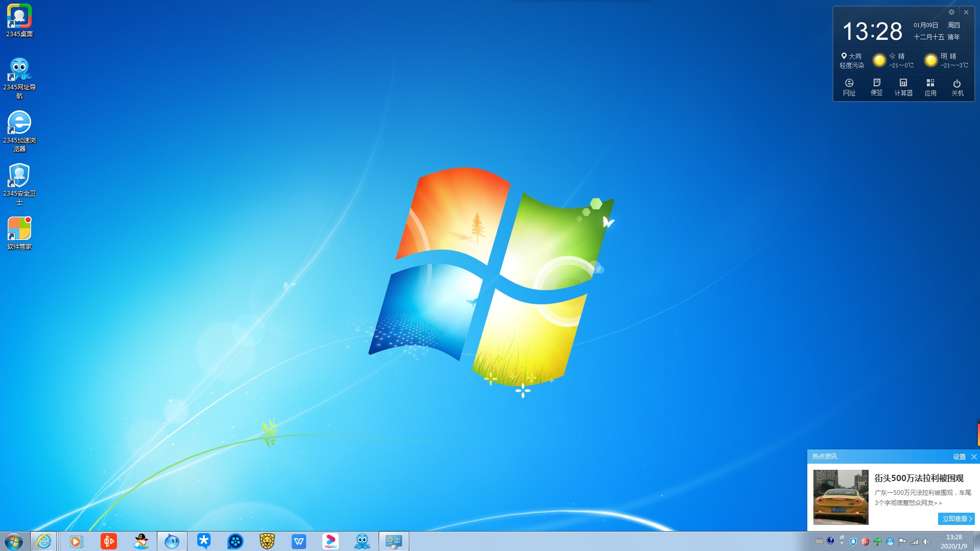Click the green umbrella tray icon
Image resolution: width=980 pixels, height=551 pixels.
(x=878, y=541)
